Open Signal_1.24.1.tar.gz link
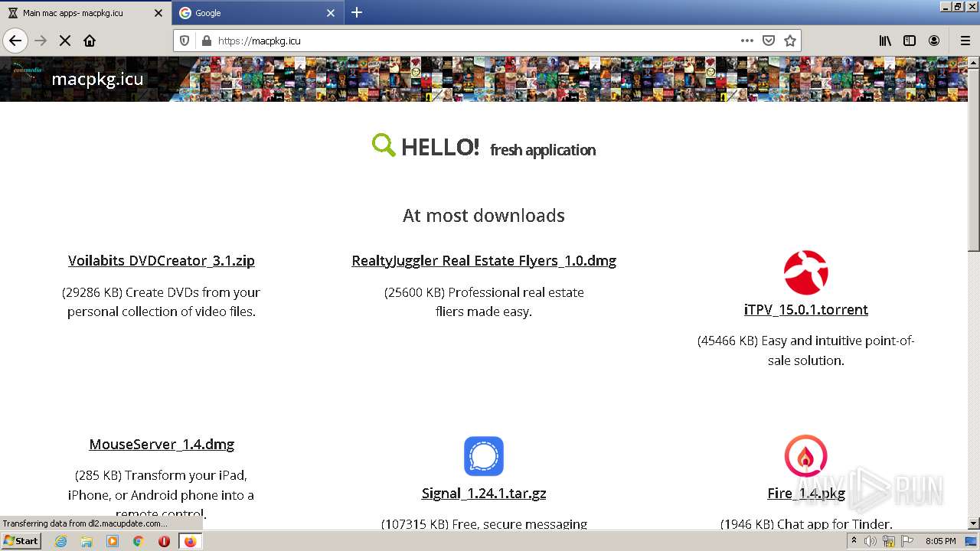This screenshot has height=551, width=980. tap(484, 493)
